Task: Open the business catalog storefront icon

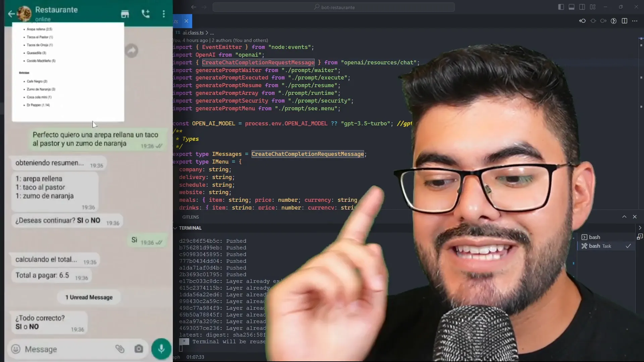Action: coord(125,14)
